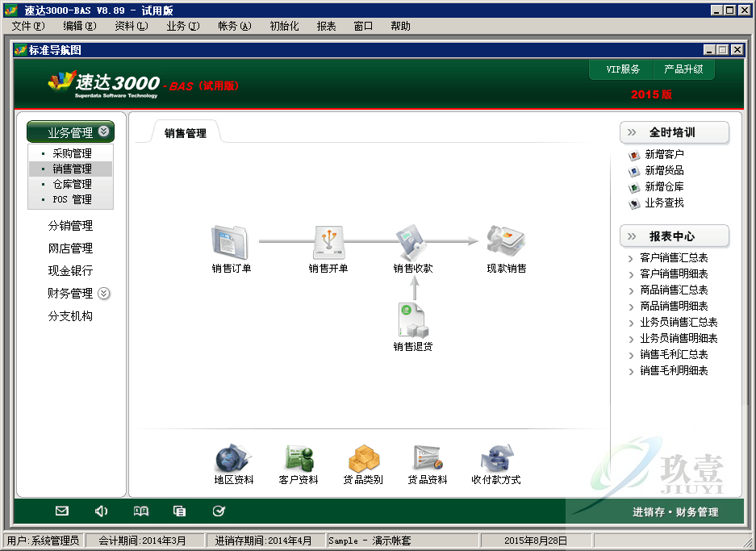Open the 报表 menu
The width and height of the screenshot is (756, 551).
click(327, 26)
